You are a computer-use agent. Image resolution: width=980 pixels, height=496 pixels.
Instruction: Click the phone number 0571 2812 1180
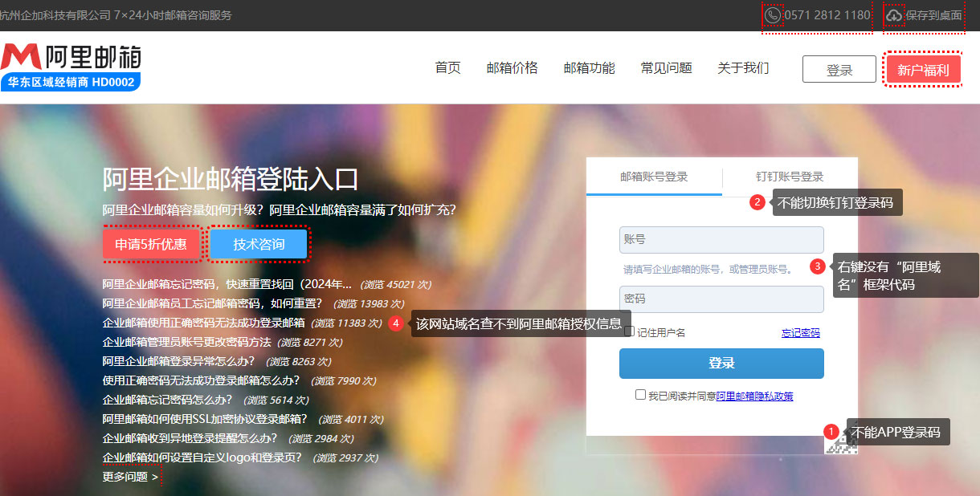(x=827, y=15)
